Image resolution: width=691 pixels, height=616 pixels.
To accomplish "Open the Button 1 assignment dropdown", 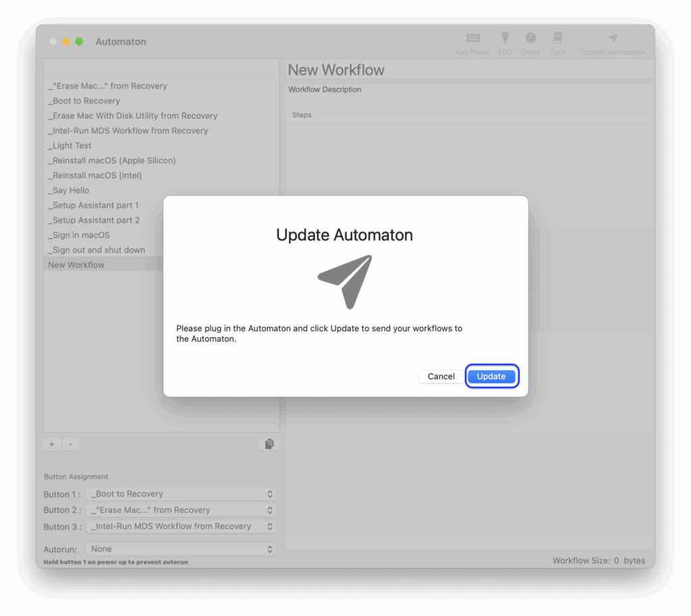I will click(181, 494).
